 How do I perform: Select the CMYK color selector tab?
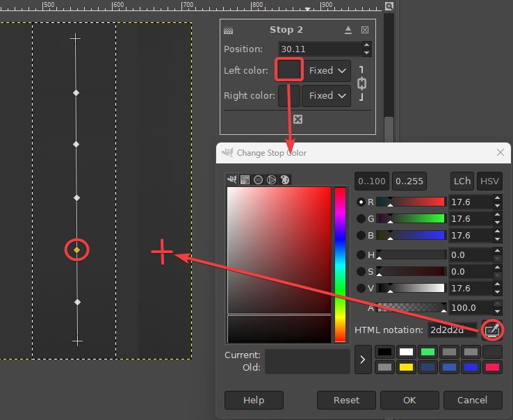[245, 179]
